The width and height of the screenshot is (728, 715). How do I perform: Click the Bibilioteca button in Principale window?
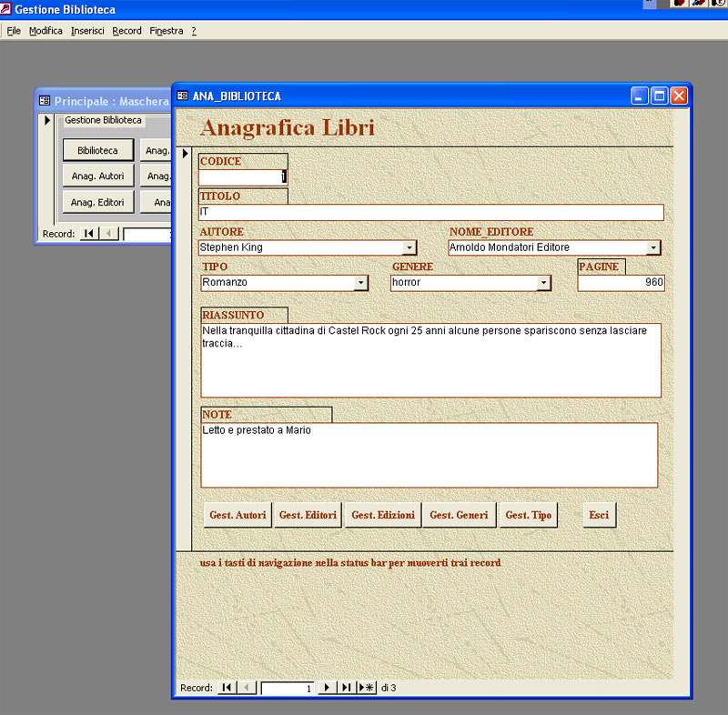tap(98, 150)
